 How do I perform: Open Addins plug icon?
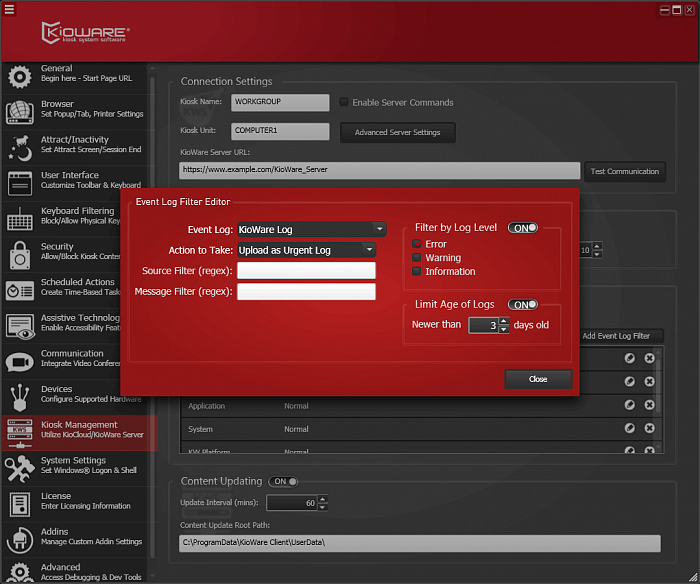click(x=19, y=540)
